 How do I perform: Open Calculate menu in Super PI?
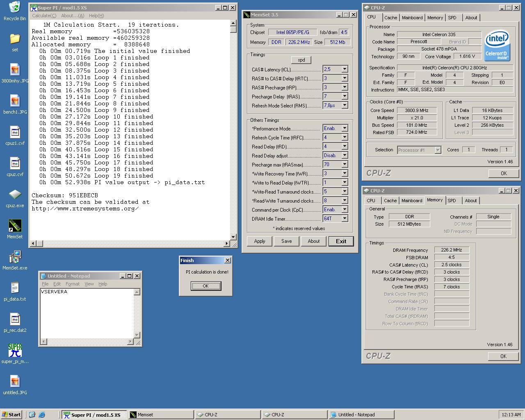(x=44, y=16)
